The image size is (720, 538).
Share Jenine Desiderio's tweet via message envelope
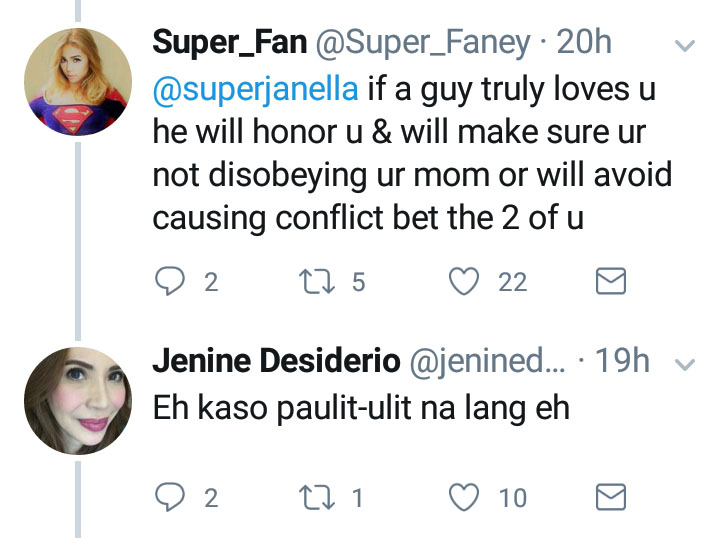coord(610,497)
